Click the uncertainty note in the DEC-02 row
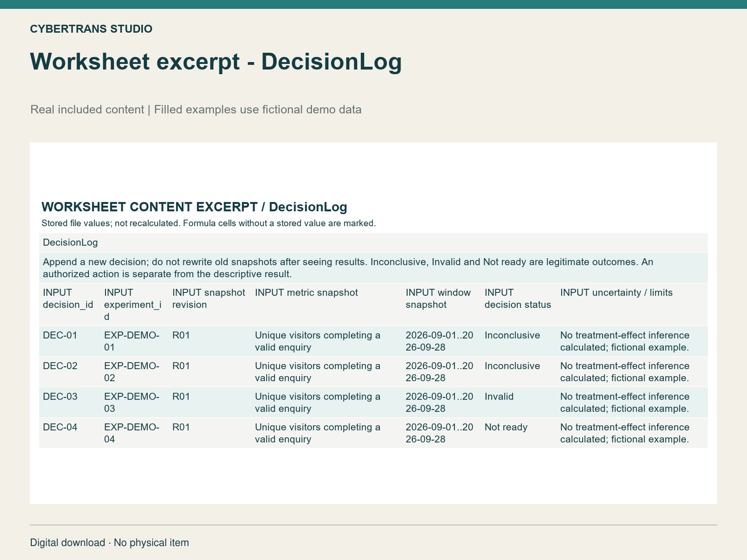Viewport: 747px width, 560px height. pos(625,372)
